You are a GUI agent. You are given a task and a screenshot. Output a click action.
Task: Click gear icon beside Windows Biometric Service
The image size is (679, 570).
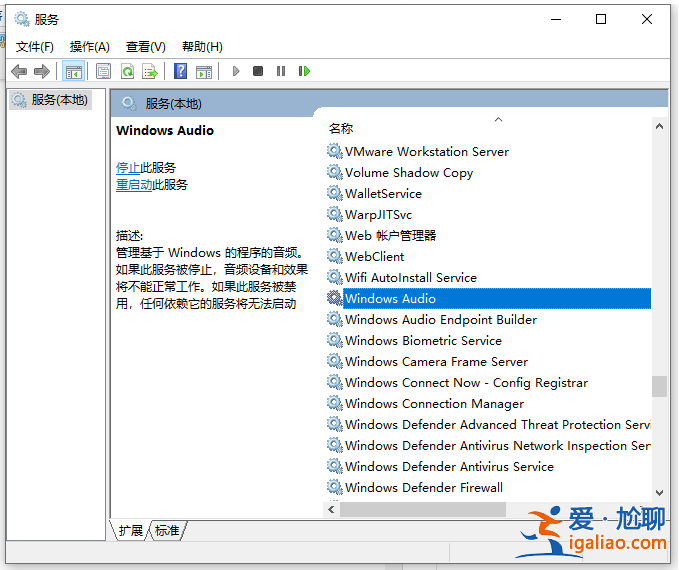tap(334, 340)
